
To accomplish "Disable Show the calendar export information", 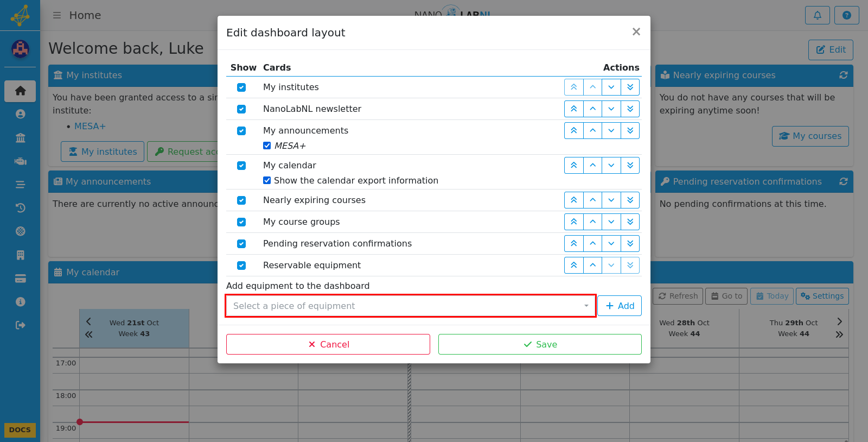I will (x=267, y=180).
